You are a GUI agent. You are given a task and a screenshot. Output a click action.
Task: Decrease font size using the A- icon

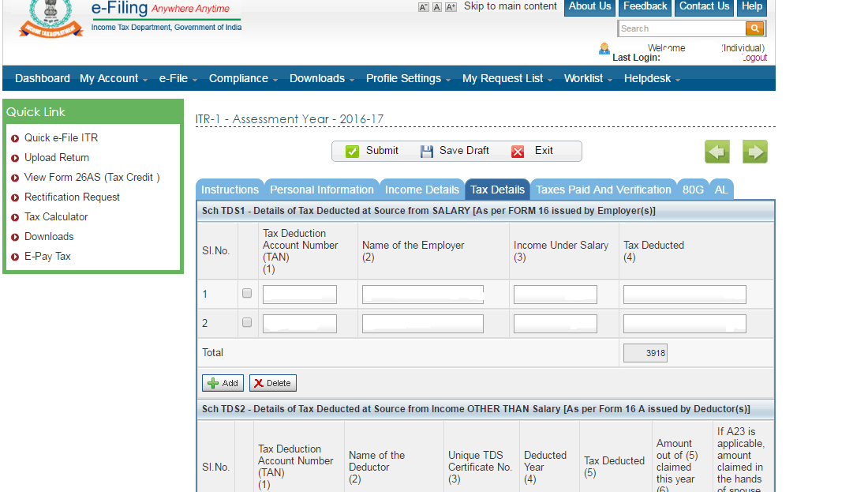pos(424,6)
